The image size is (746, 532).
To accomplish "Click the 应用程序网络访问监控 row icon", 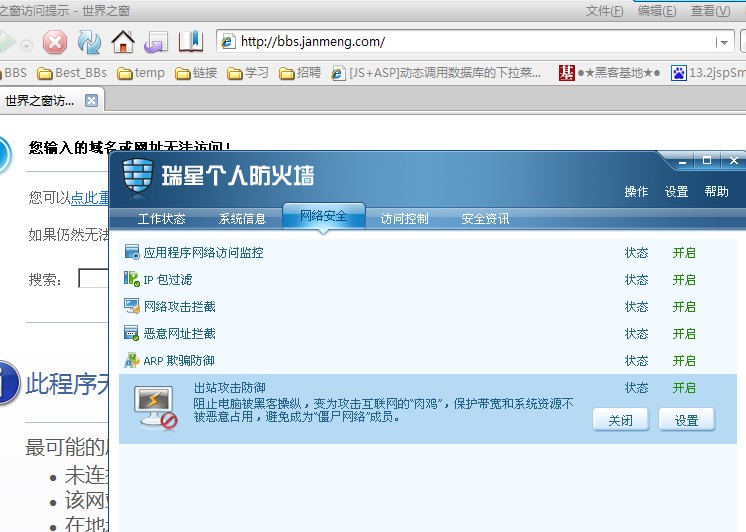I will [x=132, y=252].
